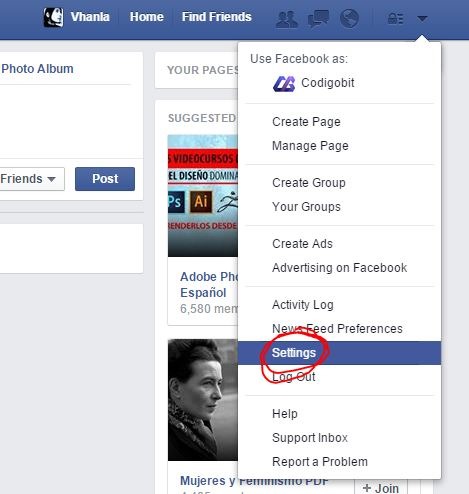Click the Post button
The width and height of the screenshot is (469, 494).
pos(105,179)
